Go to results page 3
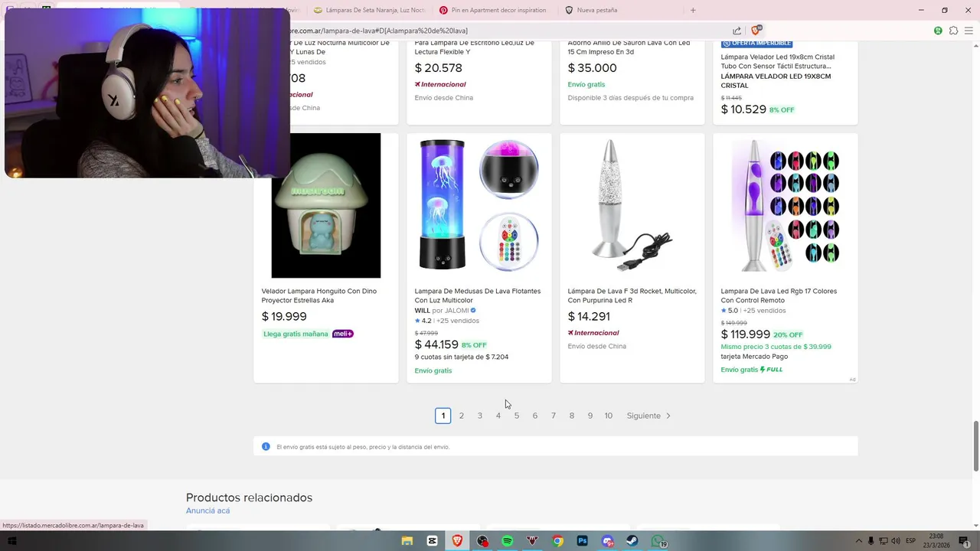This screenshot has height=551, width=980. coord(480,416)
